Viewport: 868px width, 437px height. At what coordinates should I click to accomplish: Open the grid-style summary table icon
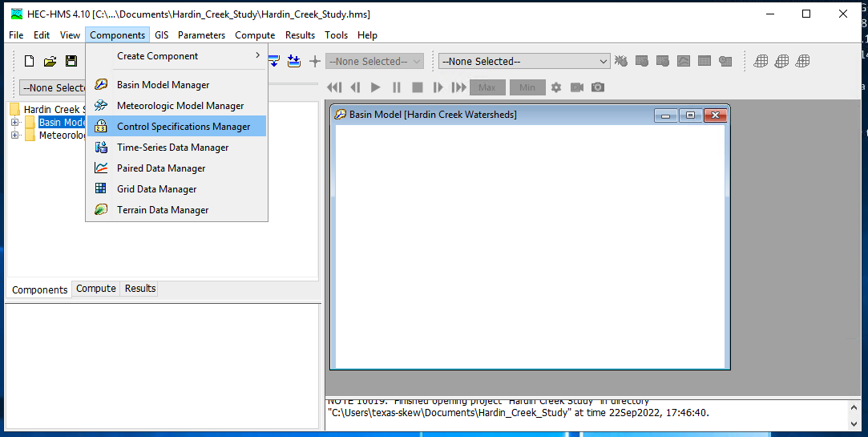pos(704,61)
